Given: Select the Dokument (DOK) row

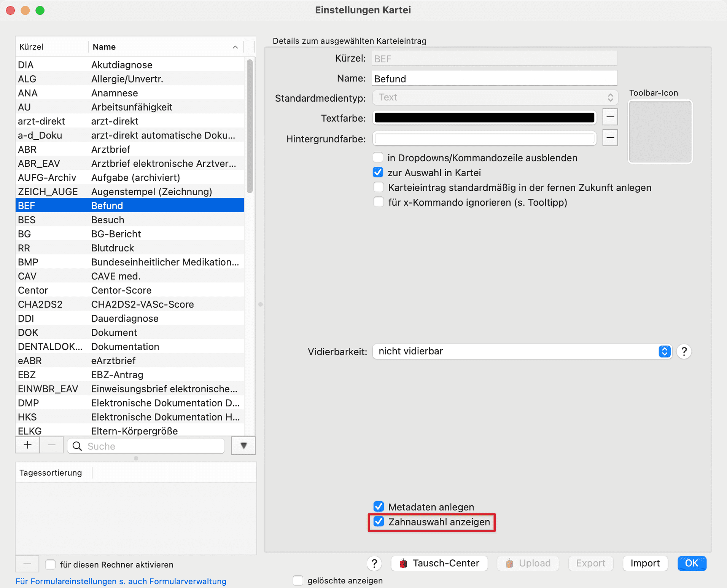Looking at the screenshot, I should (129, 332).
